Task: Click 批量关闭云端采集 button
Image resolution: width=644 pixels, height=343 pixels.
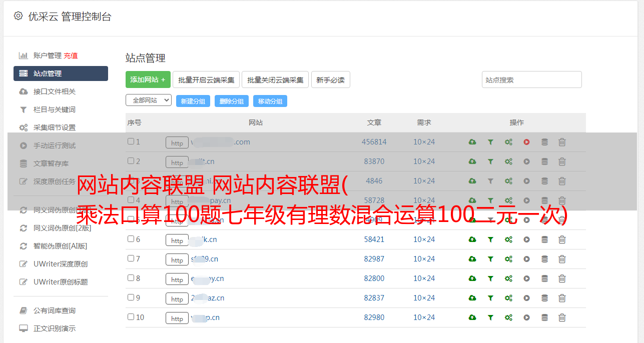Action: 275,79
